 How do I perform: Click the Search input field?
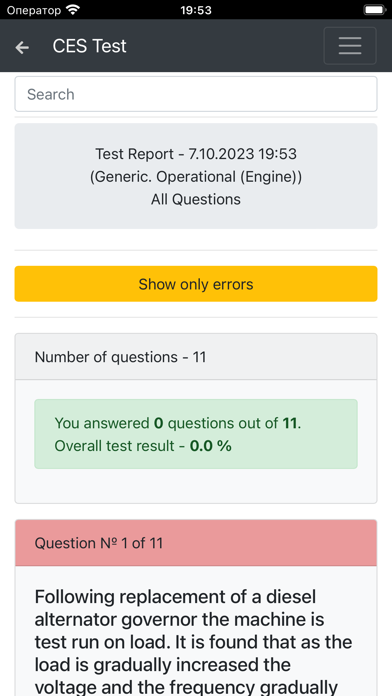coord(196,94)
